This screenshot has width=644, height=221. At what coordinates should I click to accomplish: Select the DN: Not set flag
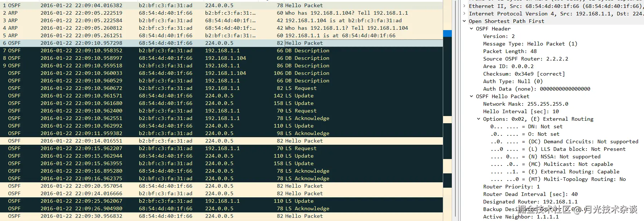526,126
